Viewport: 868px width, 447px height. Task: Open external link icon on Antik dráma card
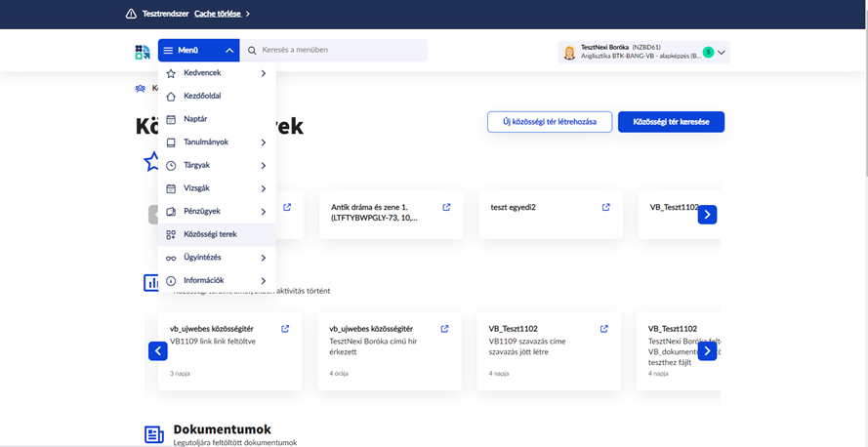tap(446, 207)
